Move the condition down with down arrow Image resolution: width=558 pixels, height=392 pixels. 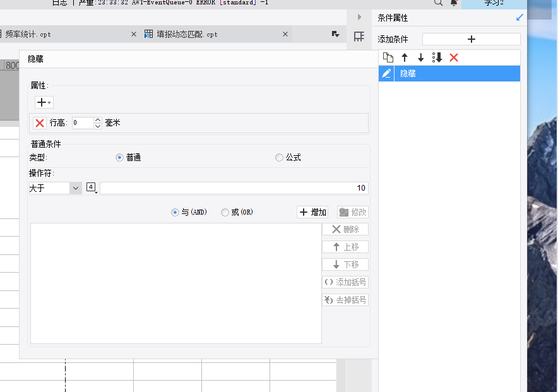click(x=420, y=57)
